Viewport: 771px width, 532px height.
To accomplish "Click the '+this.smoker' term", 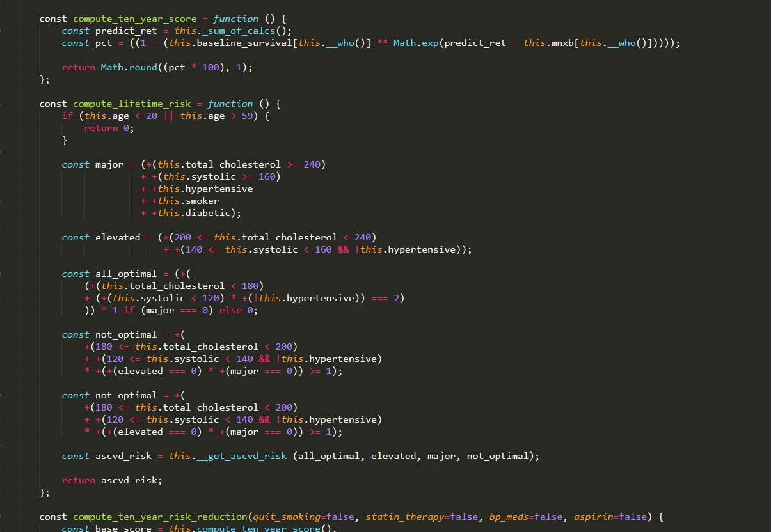I will coord(186,201).
